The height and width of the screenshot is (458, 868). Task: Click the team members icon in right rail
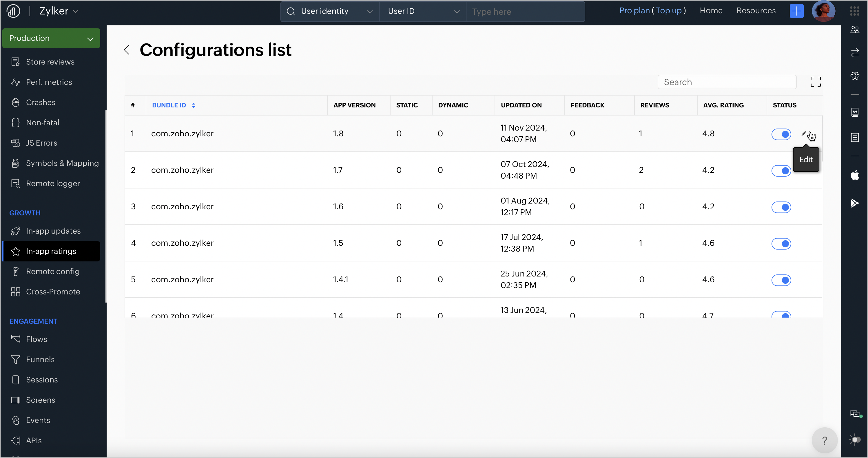[x=855, y=30]
